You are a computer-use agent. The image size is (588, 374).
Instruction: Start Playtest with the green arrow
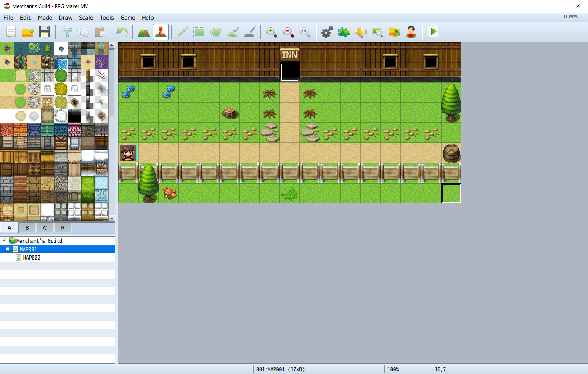click(433, 32)
